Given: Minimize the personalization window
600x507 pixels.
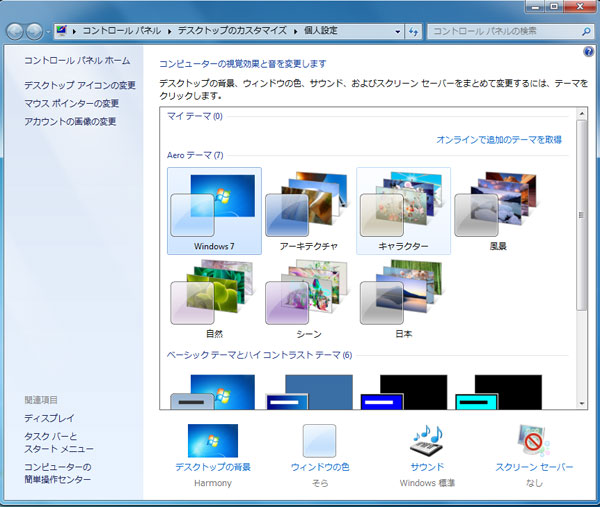Looking at the screenshot, I should (x=536, y=7).
